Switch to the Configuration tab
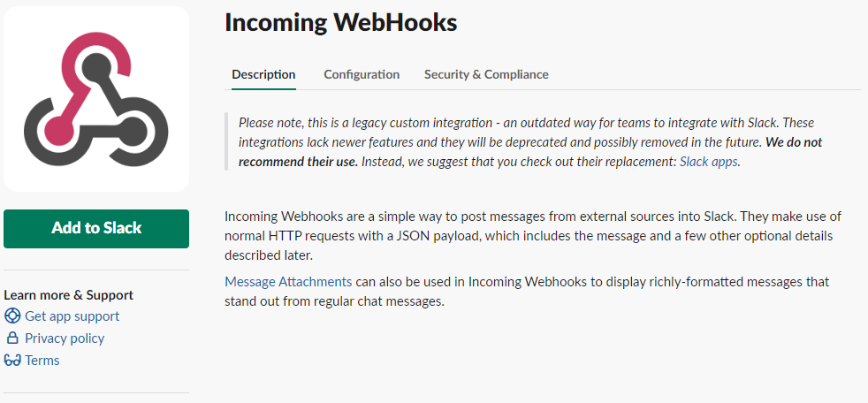 pyautogui.click(x=362, y=74)
